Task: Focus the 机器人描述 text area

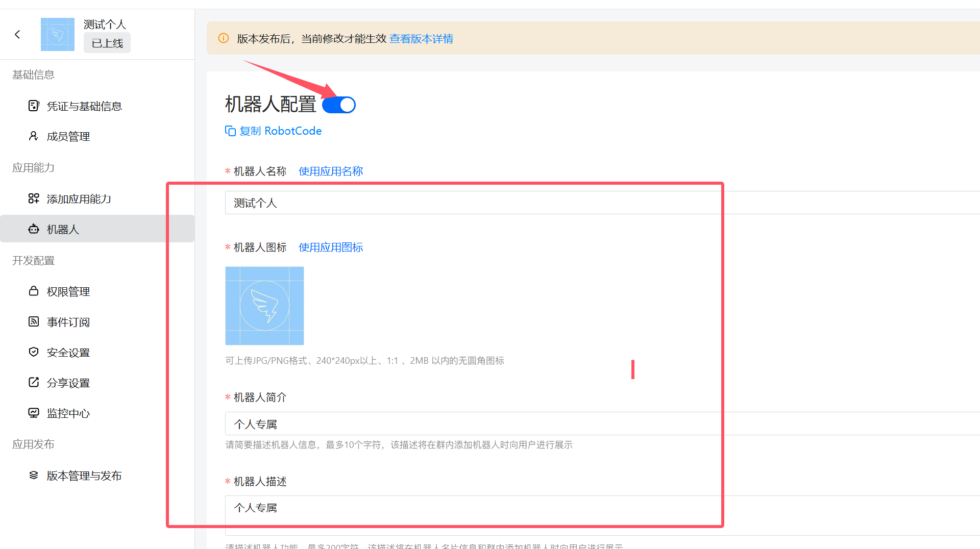Action: tap(602, 515)
